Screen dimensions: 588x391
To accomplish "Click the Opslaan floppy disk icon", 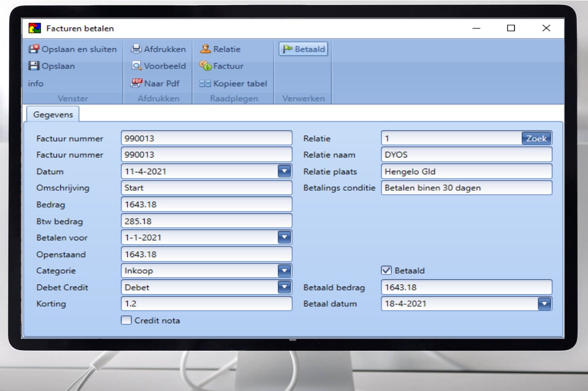I will point(34,66).
